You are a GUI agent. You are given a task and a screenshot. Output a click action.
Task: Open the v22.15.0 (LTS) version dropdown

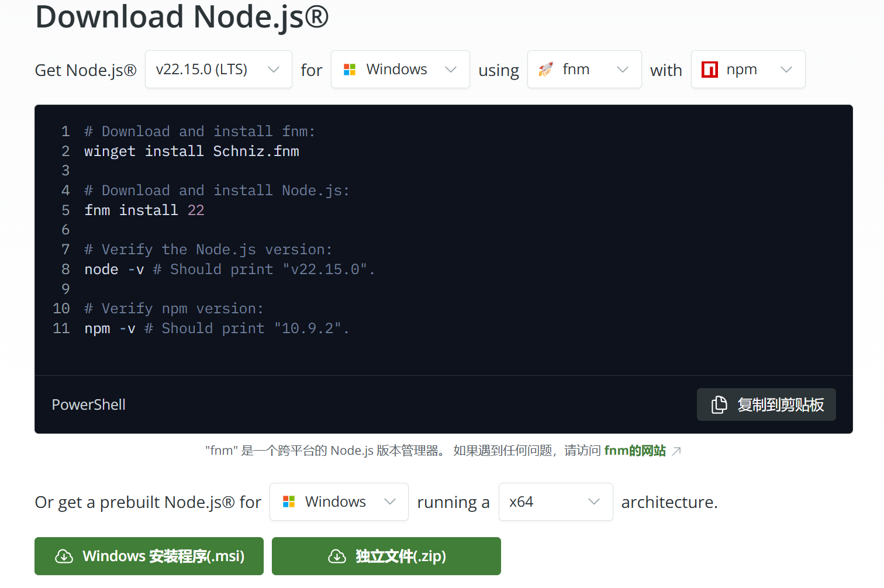pos(218,70)
